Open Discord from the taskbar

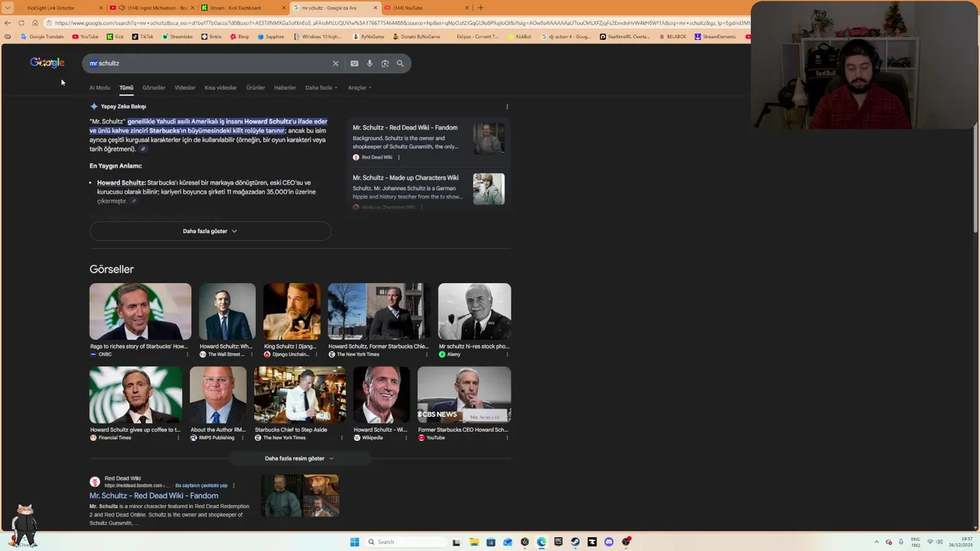click(x=609, y=542)
